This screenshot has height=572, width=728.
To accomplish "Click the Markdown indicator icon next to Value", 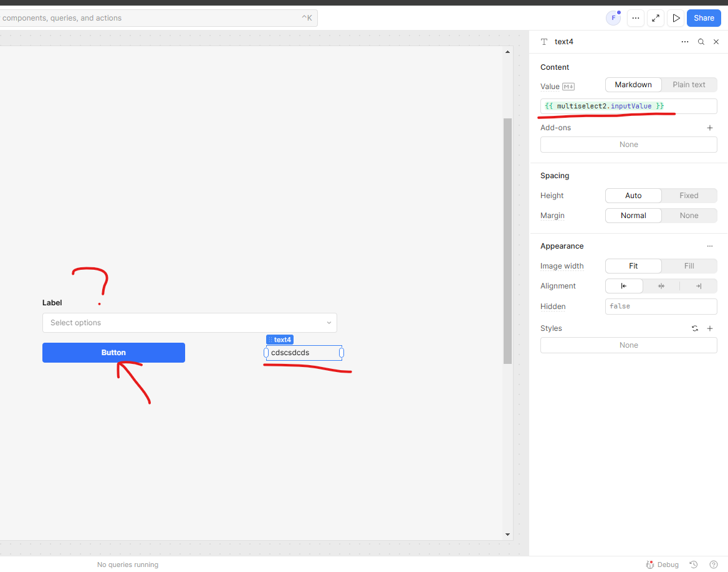I will (568, 87).
